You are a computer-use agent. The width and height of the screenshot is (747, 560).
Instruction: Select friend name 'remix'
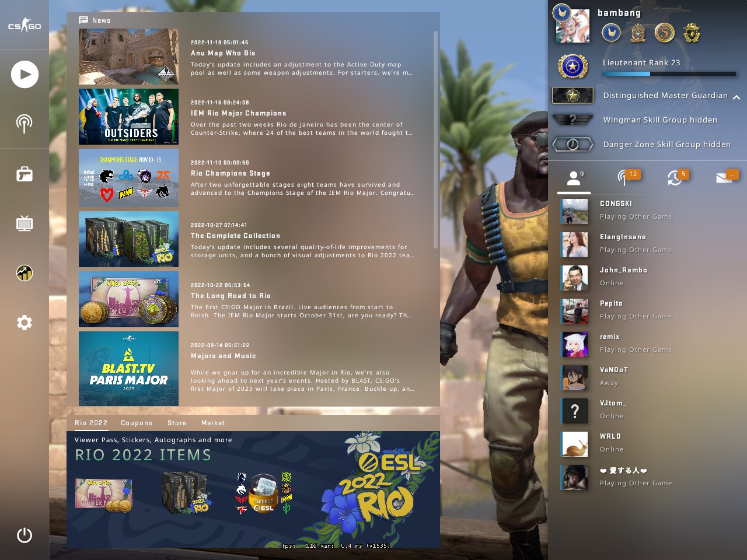point(610,337)
